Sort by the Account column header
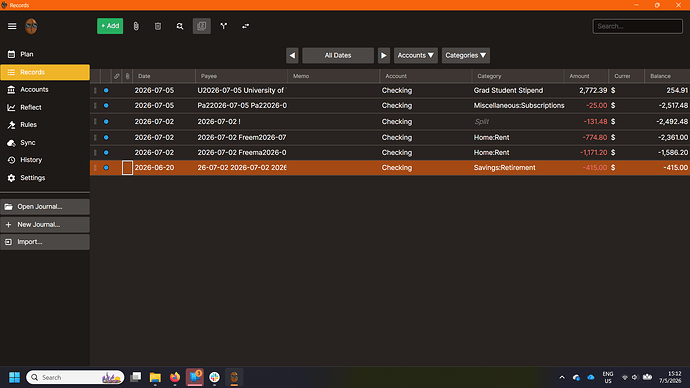690x388 pixels. coord(426,76)
